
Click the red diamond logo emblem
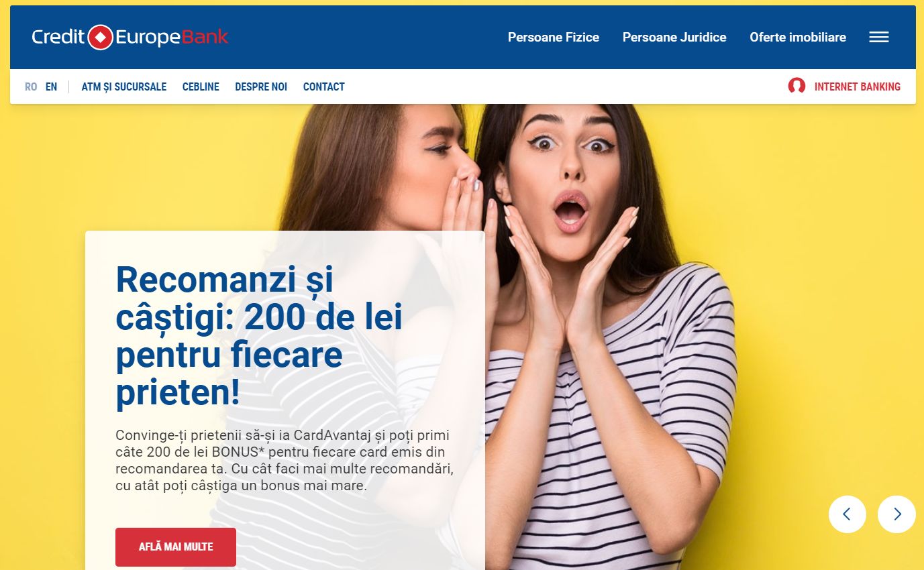coord(101,37)
